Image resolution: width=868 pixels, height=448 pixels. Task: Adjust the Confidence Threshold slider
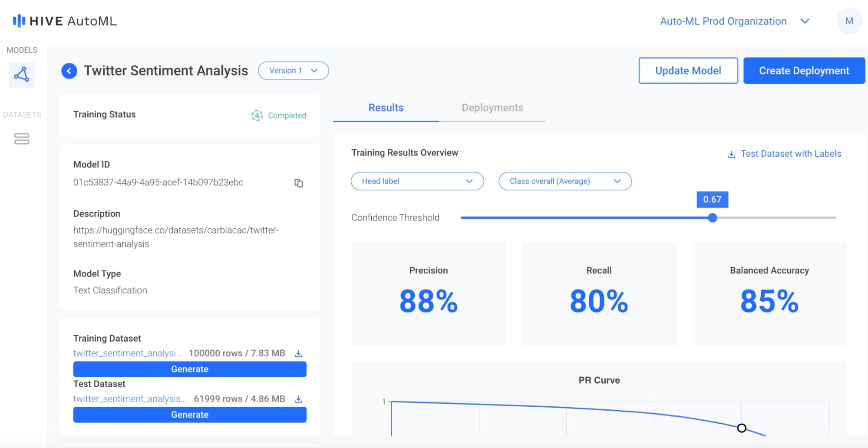coord(712,217)
